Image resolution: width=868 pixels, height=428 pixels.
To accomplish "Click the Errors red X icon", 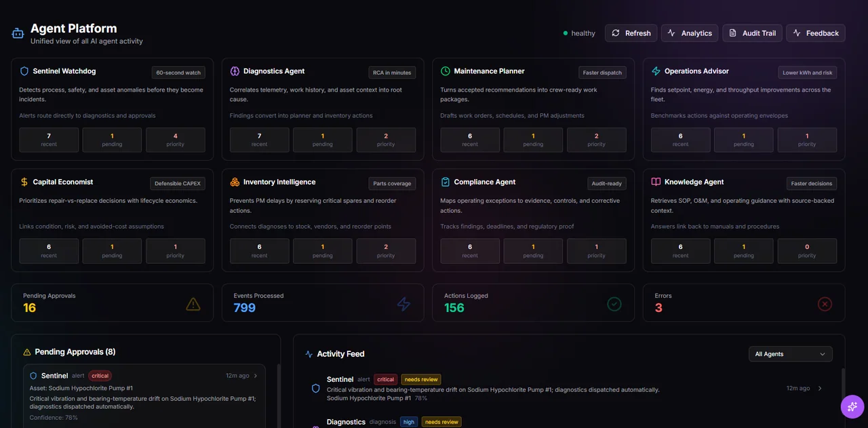I will click(825, 305).
